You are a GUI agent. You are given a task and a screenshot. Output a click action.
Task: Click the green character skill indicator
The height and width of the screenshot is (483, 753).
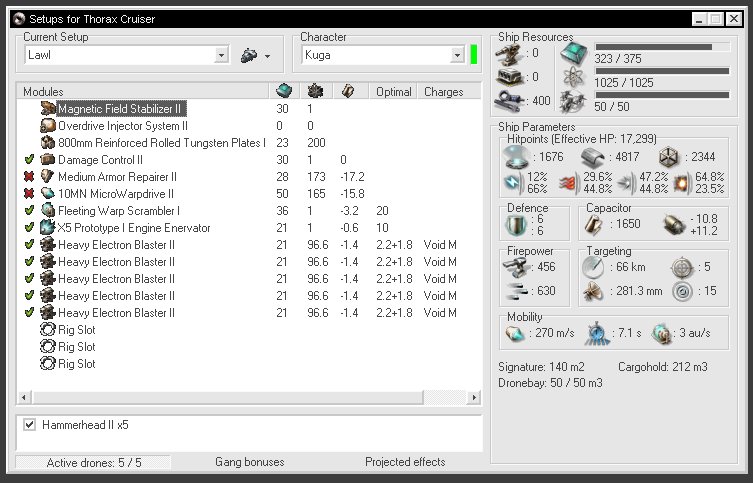[474, 55]
